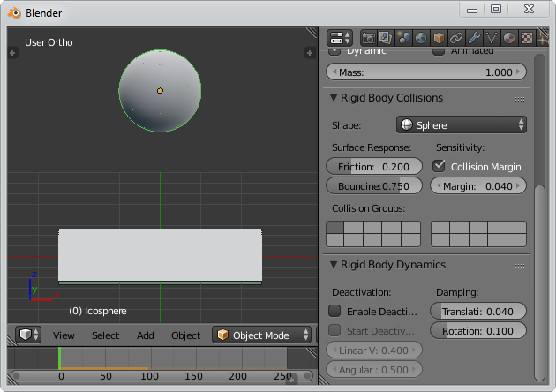The height and width of the screenshot is (392, 556).
Task: Disable the Collision Margin checkbox
Action: pos(439,166)
